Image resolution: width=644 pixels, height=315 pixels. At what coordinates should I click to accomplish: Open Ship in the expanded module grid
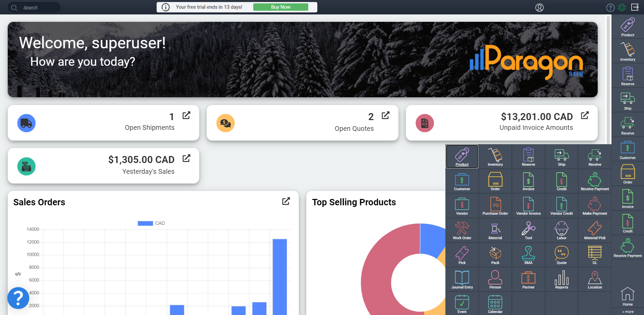(561, 157)
